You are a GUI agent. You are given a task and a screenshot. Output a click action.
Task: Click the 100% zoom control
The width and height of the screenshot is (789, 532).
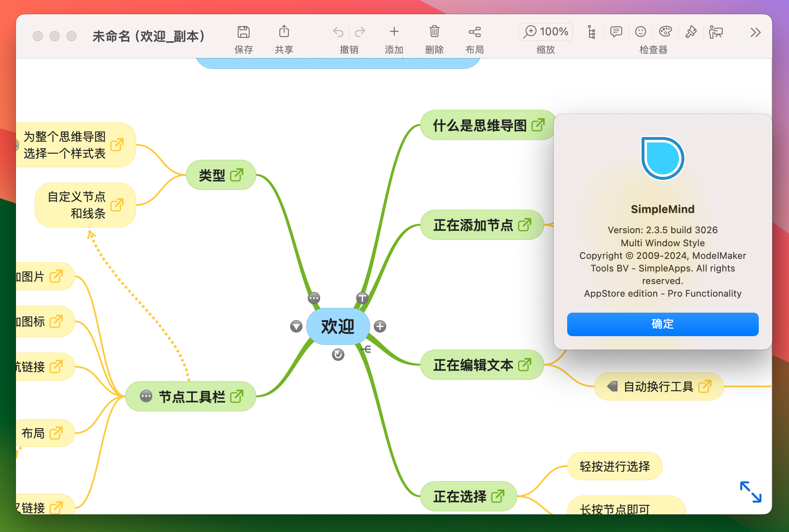pyautogui.click(x=545, y=32)
